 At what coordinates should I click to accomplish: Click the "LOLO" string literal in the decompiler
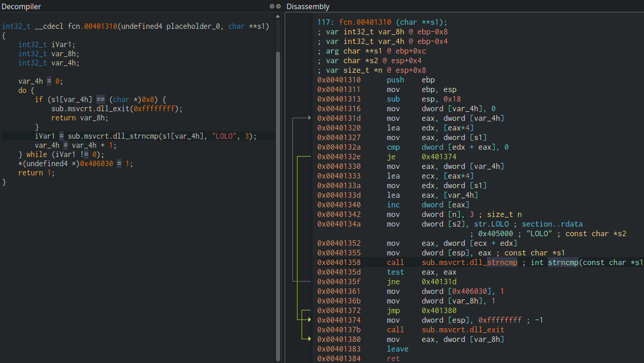pyautogui.click(x=224, y=136)
